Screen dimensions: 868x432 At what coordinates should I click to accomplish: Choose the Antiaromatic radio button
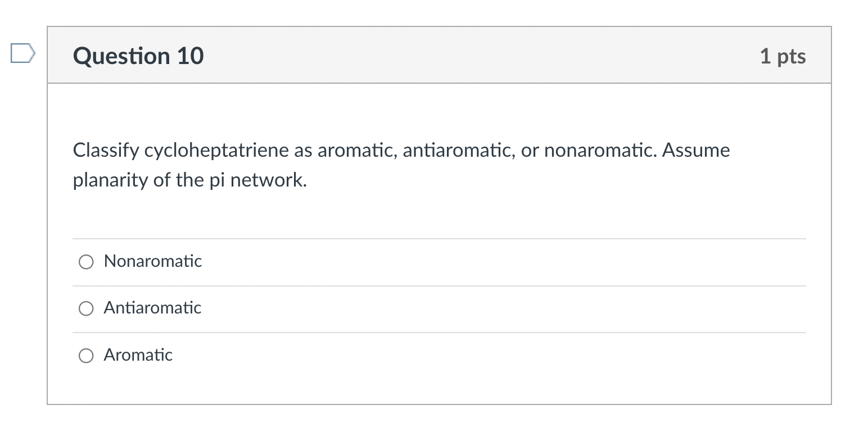86,308
